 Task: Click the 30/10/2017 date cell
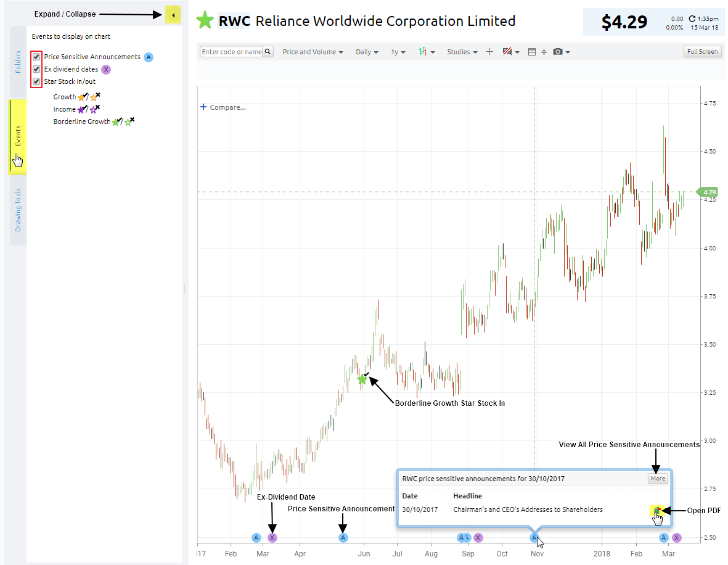tap(420, 509)
